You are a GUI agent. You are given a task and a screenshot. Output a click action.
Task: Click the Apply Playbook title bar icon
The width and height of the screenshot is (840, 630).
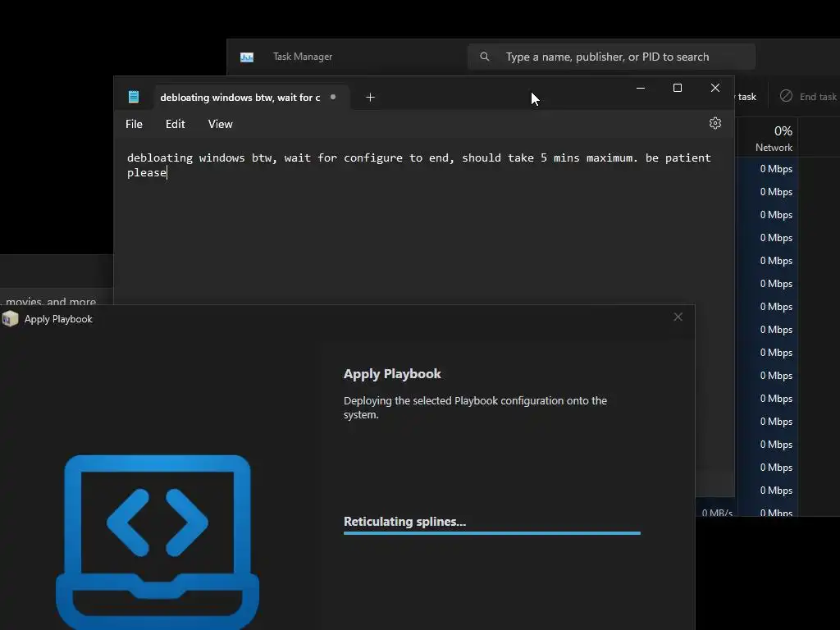click(10, 319)
